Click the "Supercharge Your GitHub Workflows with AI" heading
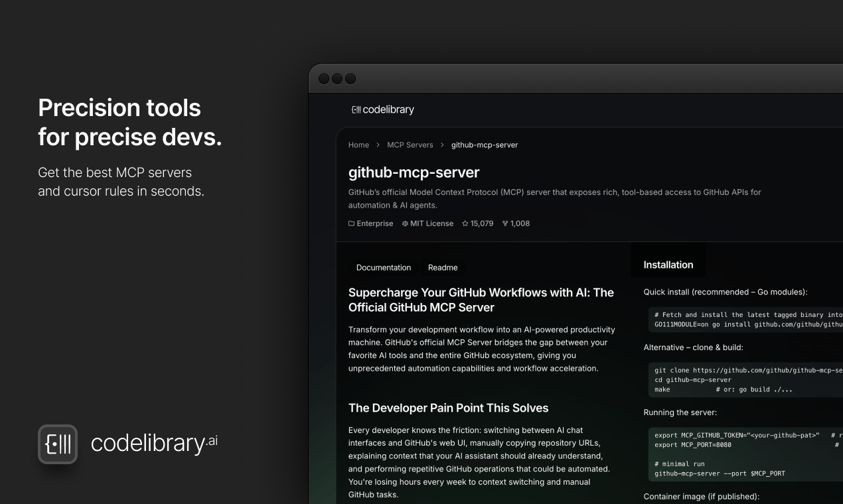 point(481,300)
